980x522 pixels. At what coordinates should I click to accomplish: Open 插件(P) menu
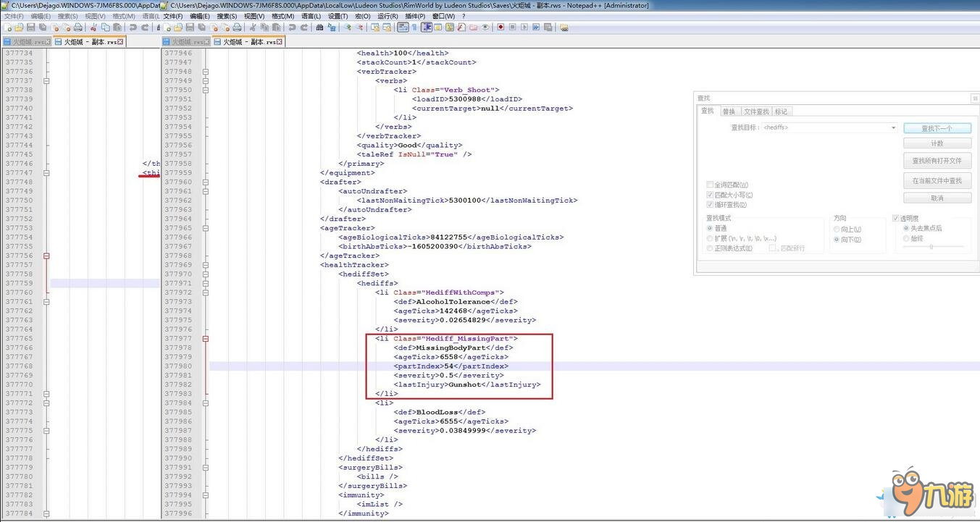[x=416, y=16]
